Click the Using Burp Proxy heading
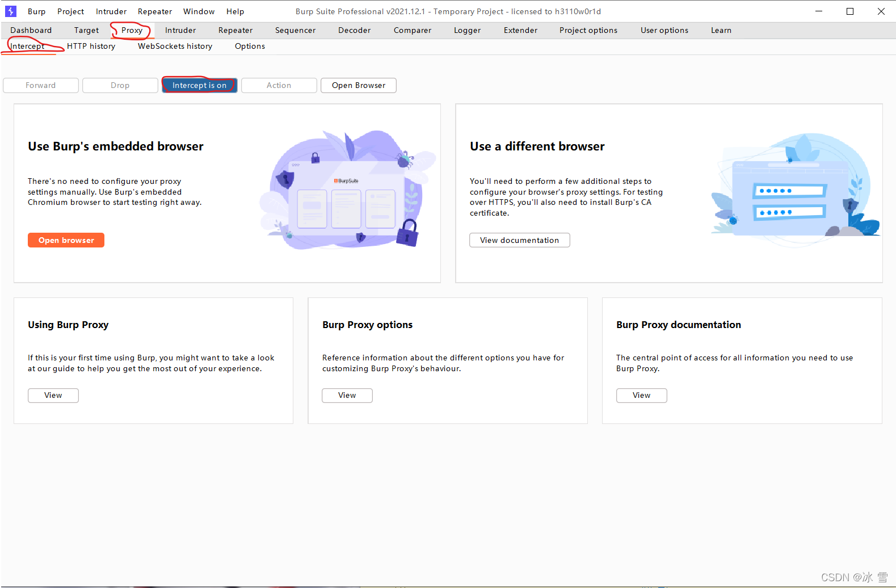The height and width of the screenshot is (588, 896). pos(68,325)
